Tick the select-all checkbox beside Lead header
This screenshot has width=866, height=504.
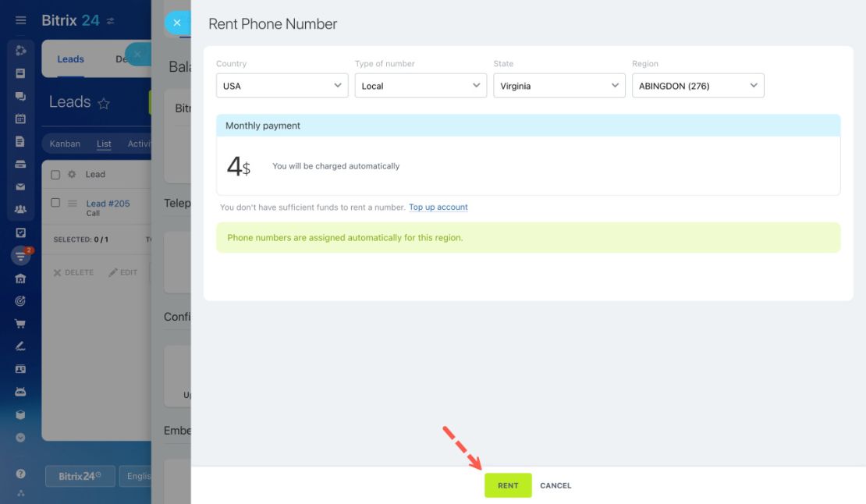55,175
